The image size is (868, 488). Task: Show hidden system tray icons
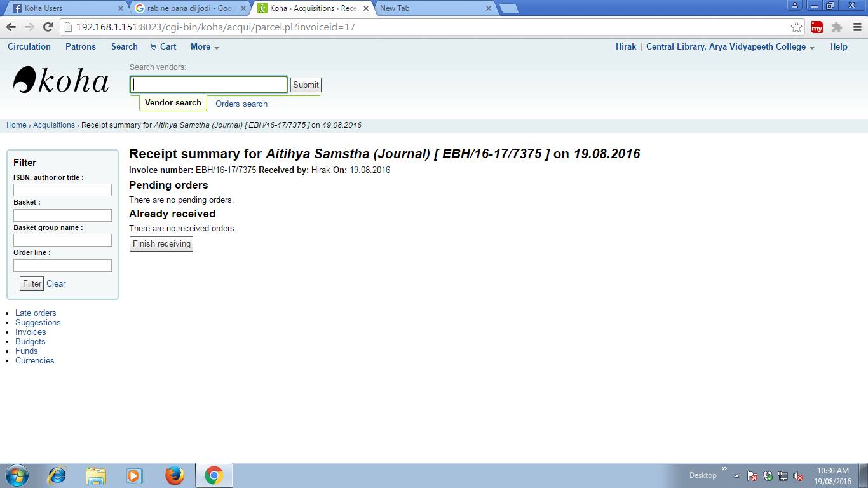736,475
